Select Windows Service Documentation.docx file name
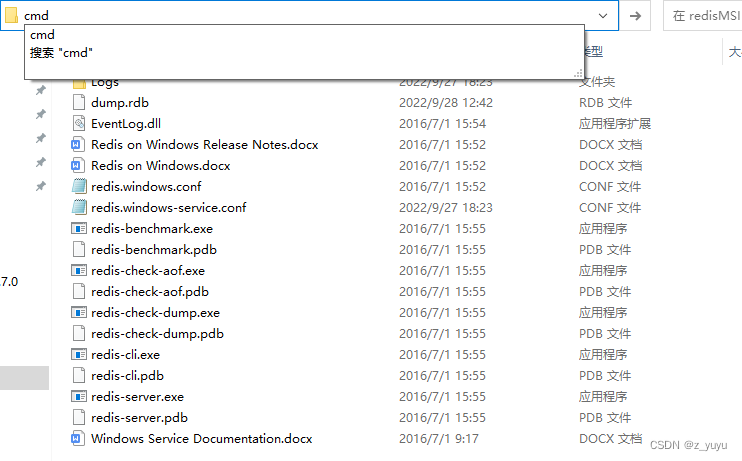This screenshot has height=461, width=742. (x=202, y=439)
